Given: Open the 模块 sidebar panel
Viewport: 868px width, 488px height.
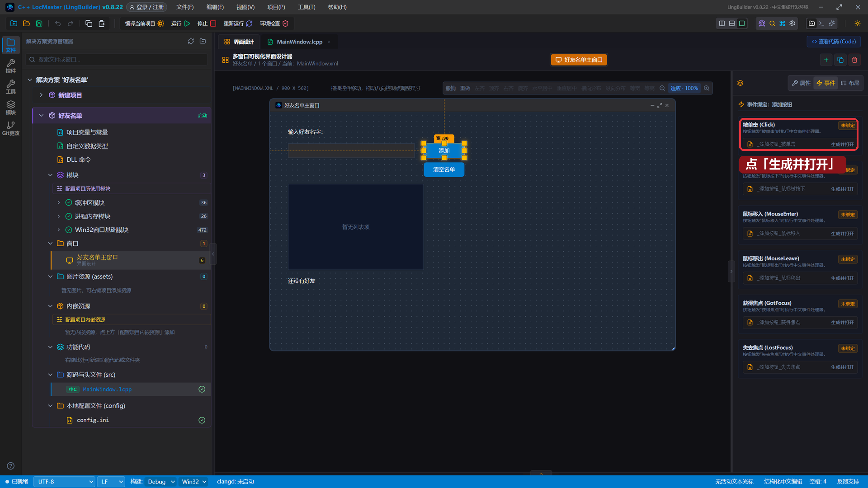Looking at the screenshot, I should 11,108.
